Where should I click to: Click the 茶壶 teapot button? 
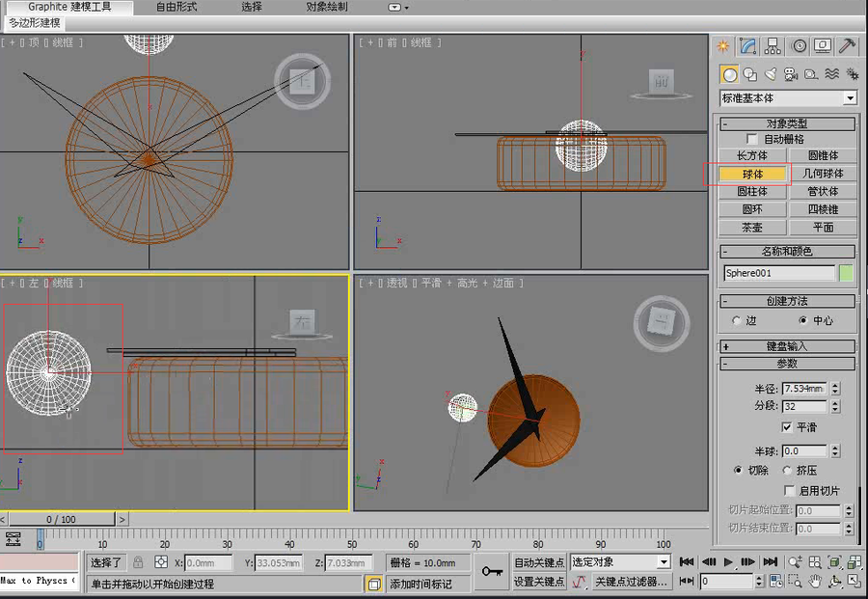752,228
